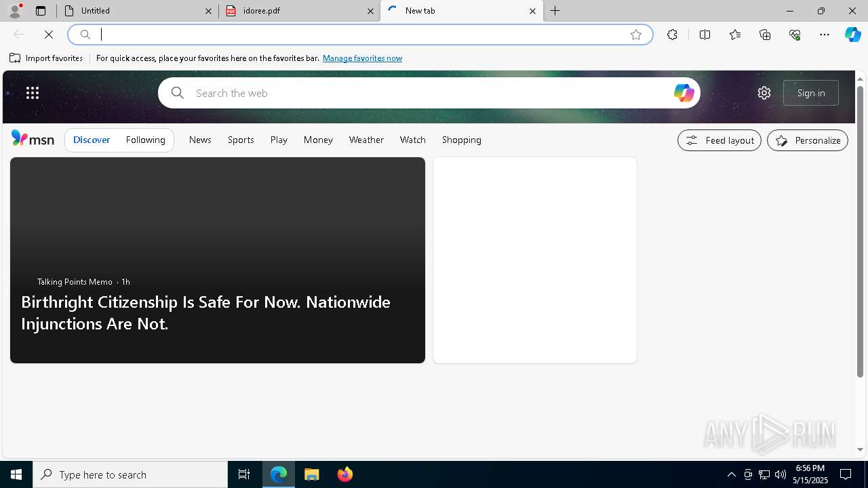This screenshot has width=868, height=488.
Task: Open the tab actions menu icon
Action: coord(41,11)
